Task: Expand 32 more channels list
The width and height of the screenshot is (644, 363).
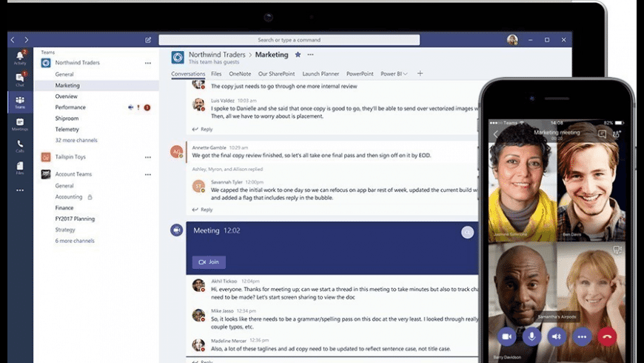Action: tap(76, 140)
